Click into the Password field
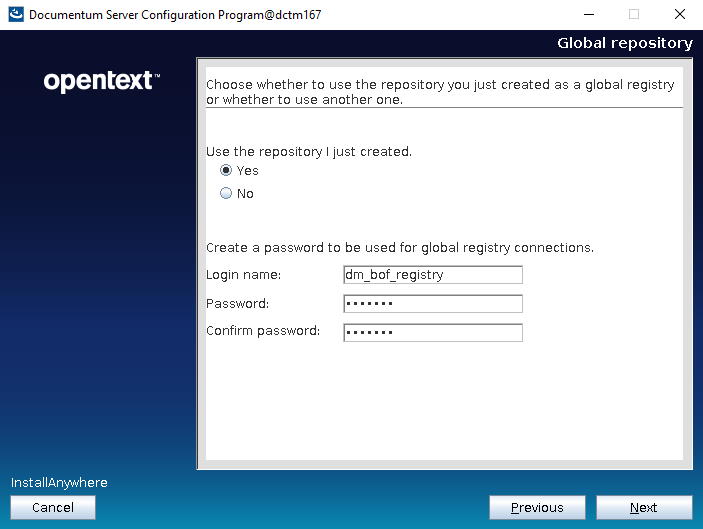Screen dimensions: 703x529 pos(432,304)
